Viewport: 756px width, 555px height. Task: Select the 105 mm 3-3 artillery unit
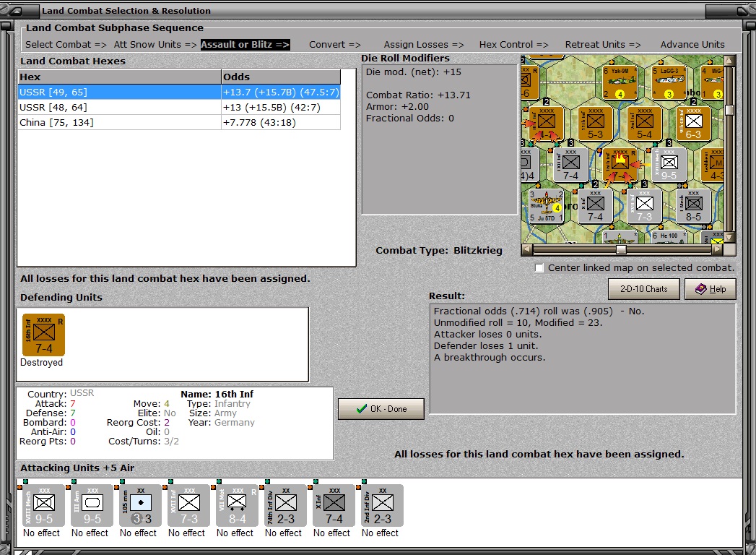(x=140, y=506)
